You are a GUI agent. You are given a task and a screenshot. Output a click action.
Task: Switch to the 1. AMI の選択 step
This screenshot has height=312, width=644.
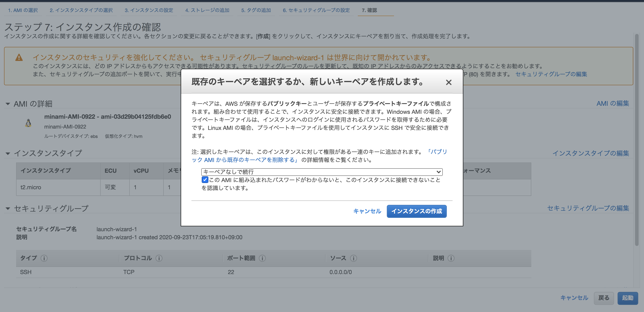tap(23, 10)
